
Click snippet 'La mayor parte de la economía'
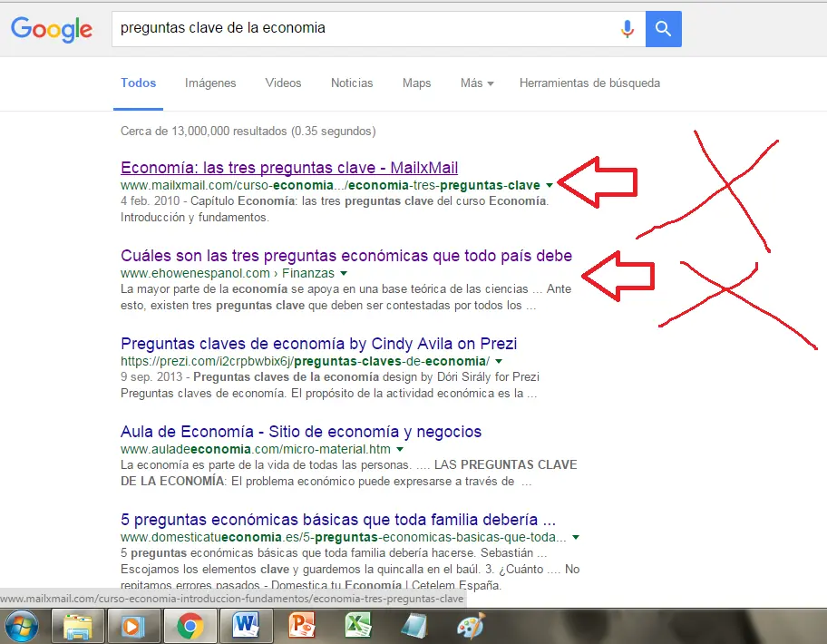(x=346, y=297)
